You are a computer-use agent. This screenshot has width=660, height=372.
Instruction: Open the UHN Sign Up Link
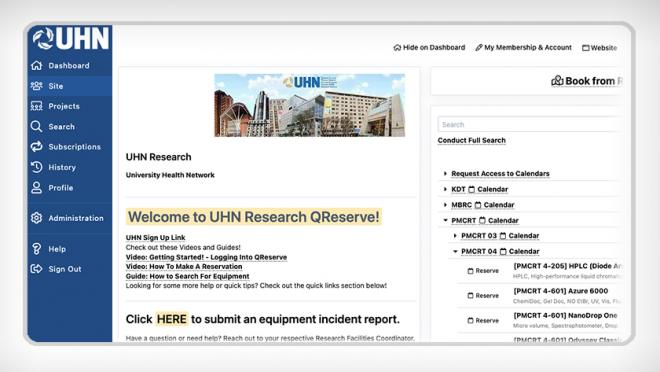click(155, 238)
